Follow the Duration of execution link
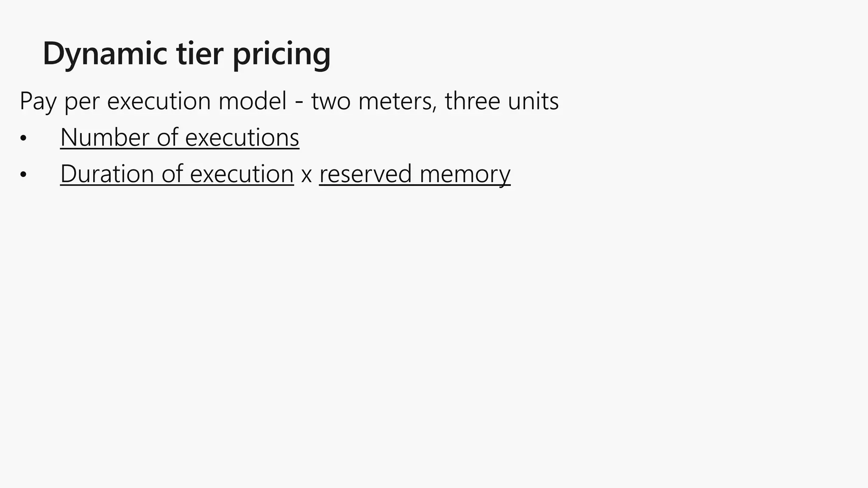 [x=177, y=174]
